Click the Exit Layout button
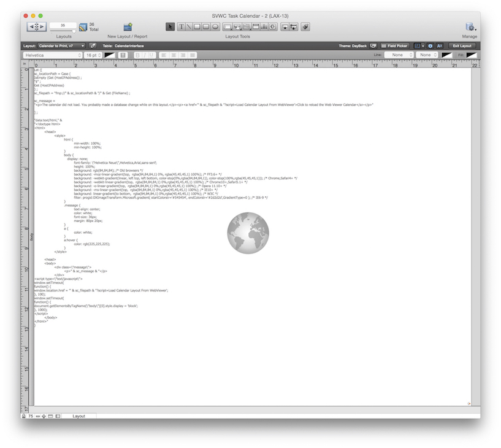This screenshot has height=448, width=501. click(x=462, y=46)
